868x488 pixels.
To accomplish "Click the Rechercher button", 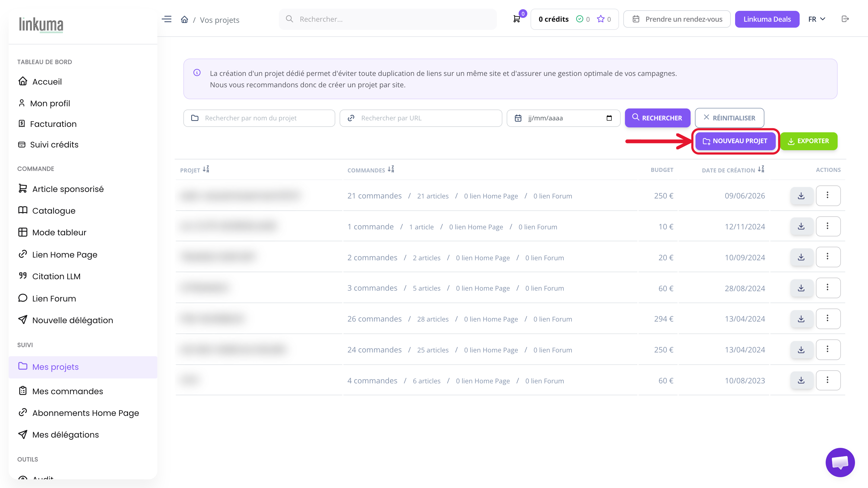I will click(x=658, y=118).
